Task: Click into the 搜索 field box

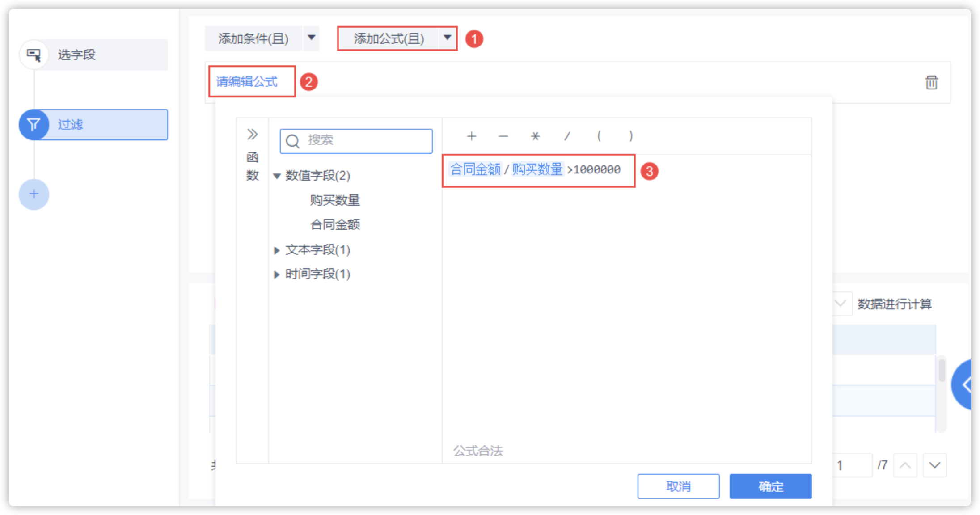Action: tap(356, 141)
